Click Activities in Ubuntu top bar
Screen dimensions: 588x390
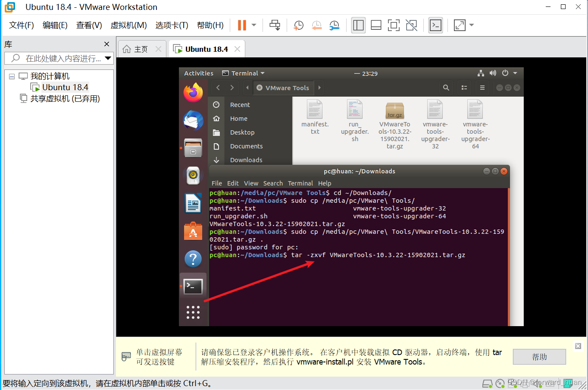[x=199, y=73]
